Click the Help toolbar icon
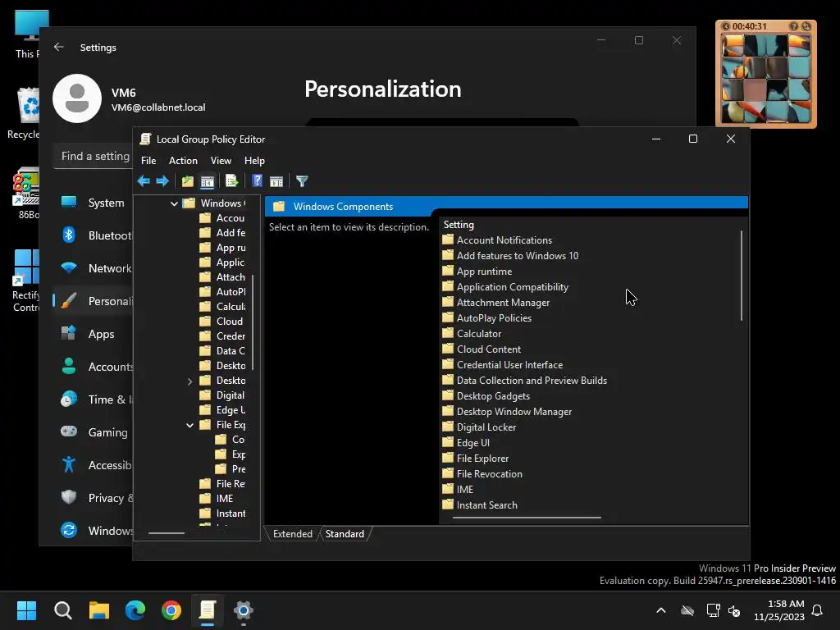Image resolution: width=840 pixels, height=630 pixels. coord(257,181)
